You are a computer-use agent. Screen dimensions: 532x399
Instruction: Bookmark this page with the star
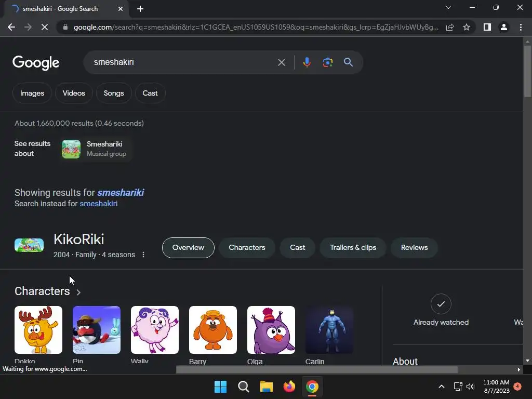tap(467, 27)
